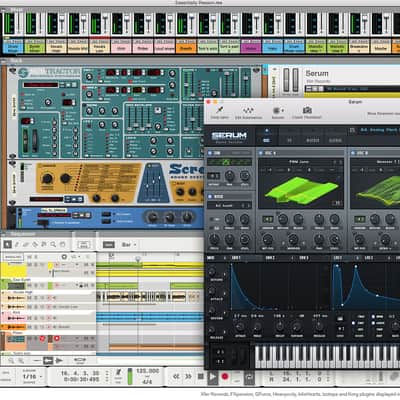The image size is (400, 400).
Task: Click the 4/4 time signature field
Action: (147, 381)
